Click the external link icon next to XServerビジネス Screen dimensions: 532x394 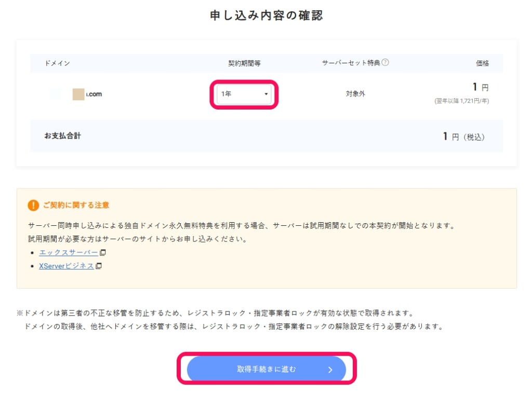[x=99, y=266]
